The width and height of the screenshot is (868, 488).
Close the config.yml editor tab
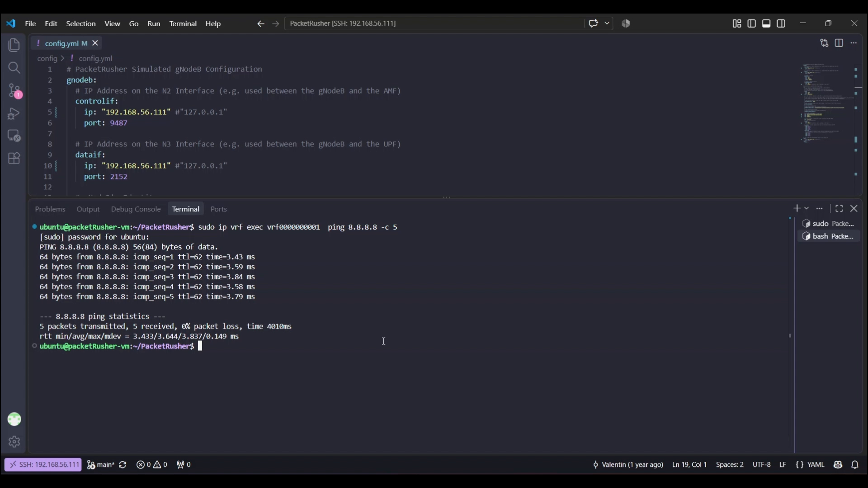(x=95, y=43)
